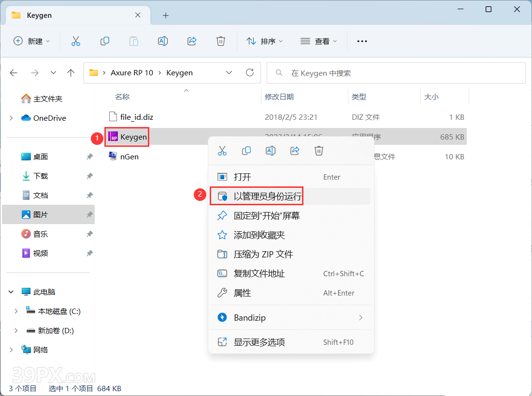Click the Cut icon in the top toolbar
The height and width of the screenshot is (396, 532).
(76, 42)
